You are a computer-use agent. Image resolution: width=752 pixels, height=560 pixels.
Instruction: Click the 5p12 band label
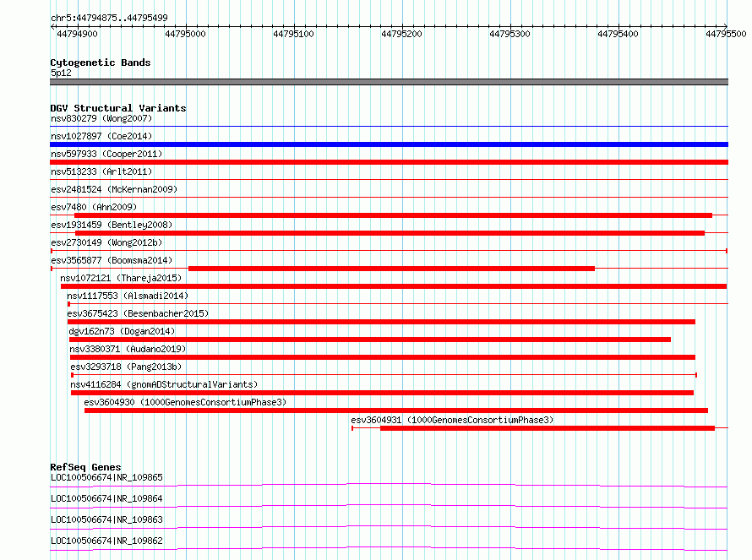click(61, 73)
